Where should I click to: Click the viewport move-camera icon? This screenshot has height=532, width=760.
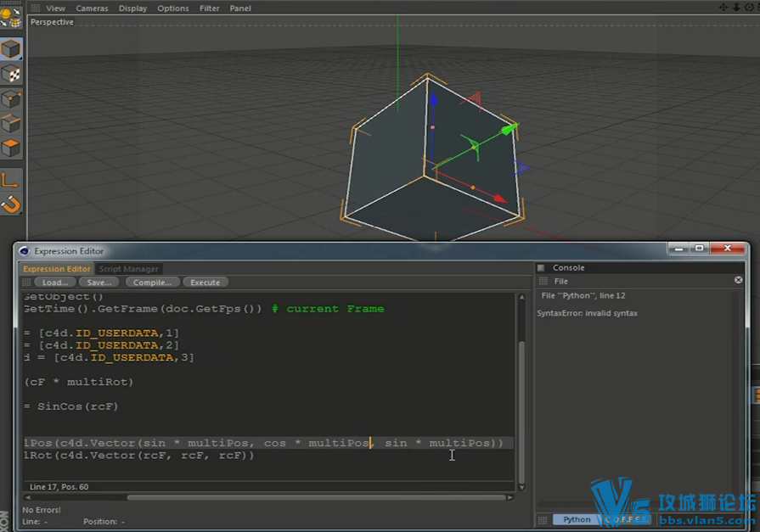[723, 7]
